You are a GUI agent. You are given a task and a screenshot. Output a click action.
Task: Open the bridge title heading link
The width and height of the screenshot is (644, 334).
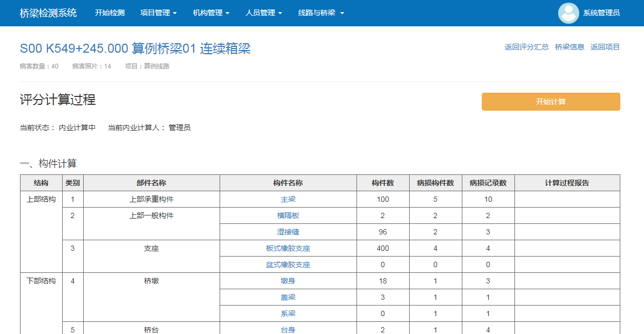pyautogui.click(x=135, y=48)
